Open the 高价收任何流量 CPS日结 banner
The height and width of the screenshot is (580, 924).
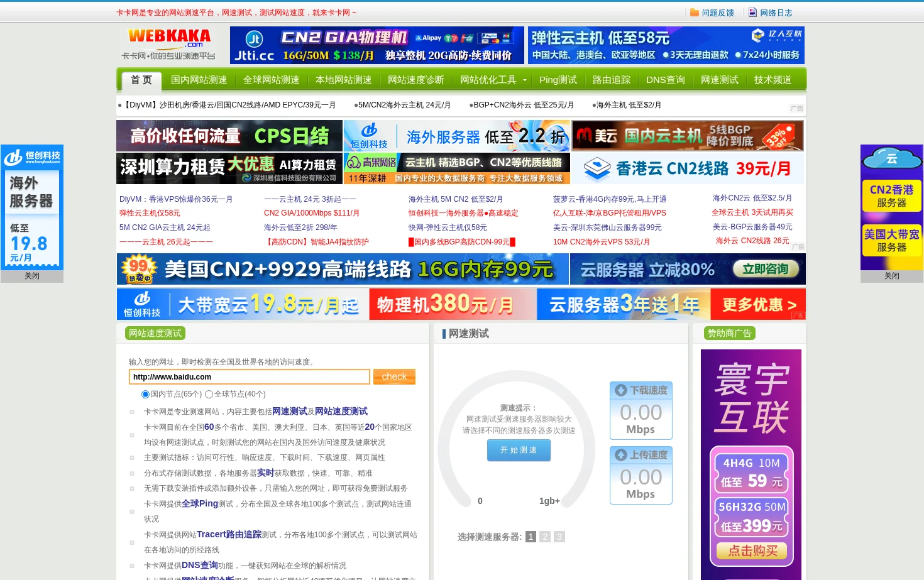point(229,136)
